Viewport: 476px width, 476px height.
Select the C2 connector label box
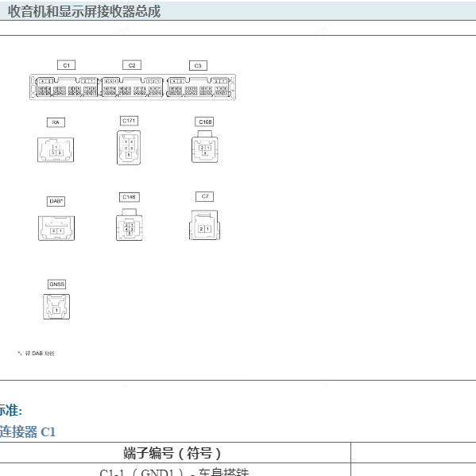click(x=132, y=65)
